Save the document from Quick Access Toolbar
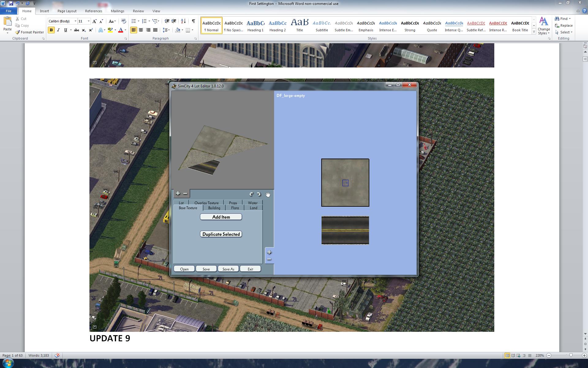 pos(11,3)
